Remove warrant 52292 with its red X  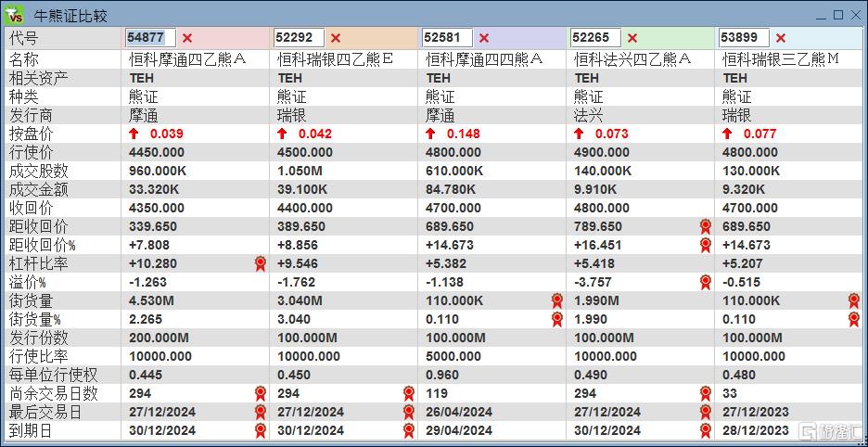pyautogui.click(x=336, y=38)
